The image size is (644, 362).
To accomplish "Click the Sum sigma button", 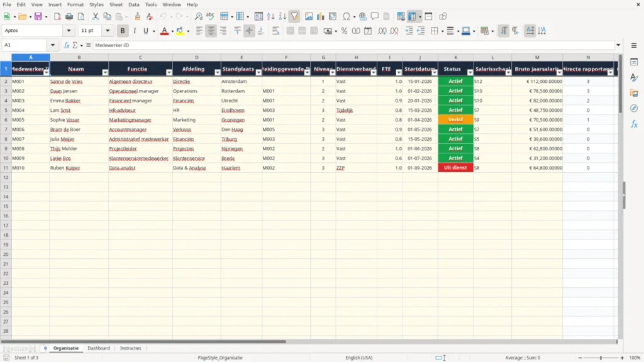I will pos(75,45).
